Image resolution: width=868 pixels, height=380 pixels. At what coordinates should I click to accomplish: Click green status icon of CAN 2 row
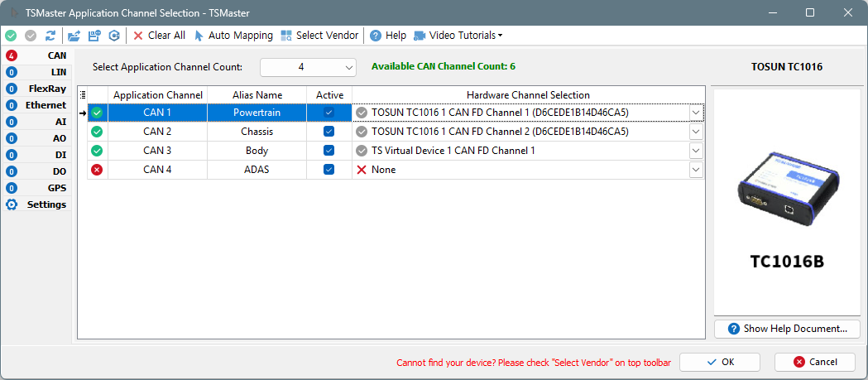[97, 132]
